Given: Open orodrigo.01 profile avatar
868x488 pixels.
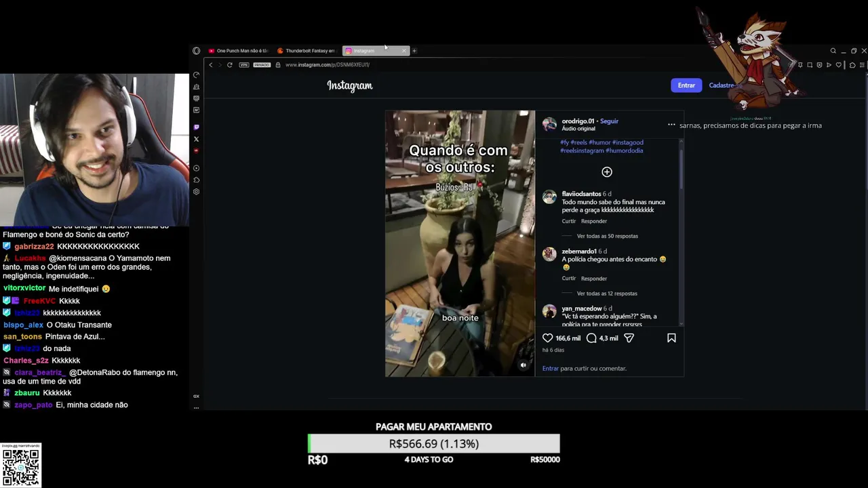Looking at the screenshot, I should point(549,124).
